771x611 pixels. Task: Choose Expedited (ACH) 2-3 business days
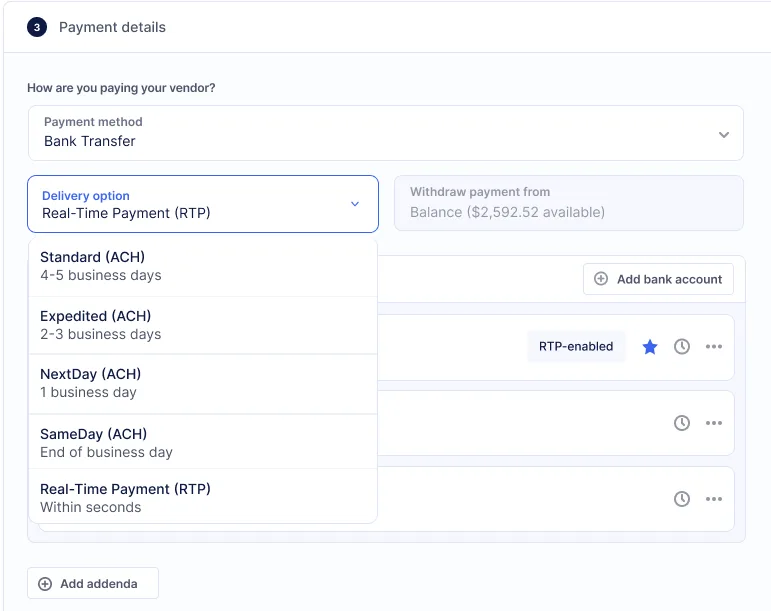(203, 325)
